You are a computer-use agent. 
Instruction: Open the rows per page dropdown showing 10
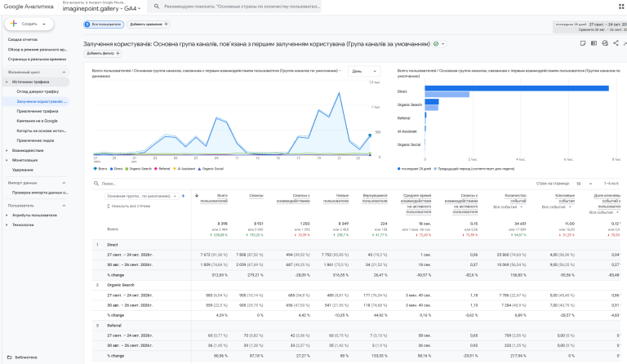[584, 184]
